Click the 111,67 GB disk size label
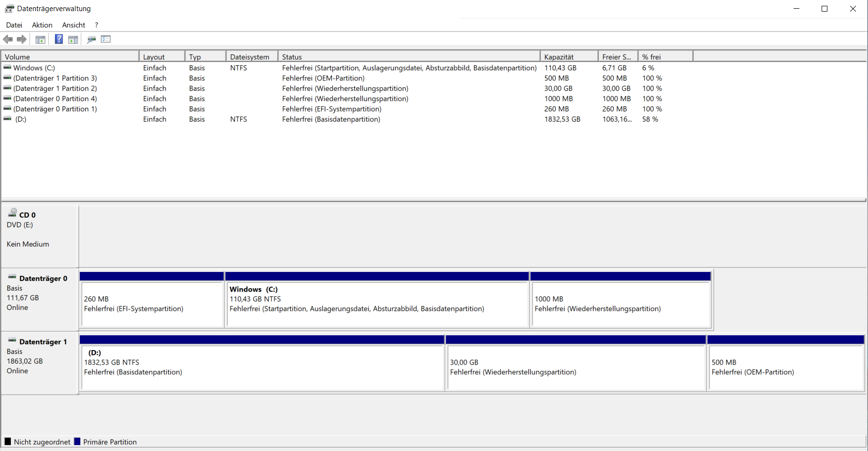The image size is (868, 451). [x=23, y=297]
